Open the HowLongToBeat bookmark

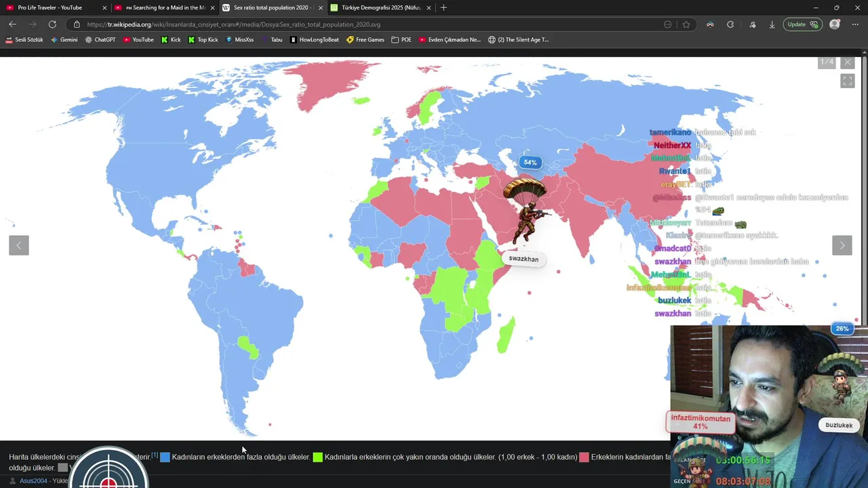(315, 39)
